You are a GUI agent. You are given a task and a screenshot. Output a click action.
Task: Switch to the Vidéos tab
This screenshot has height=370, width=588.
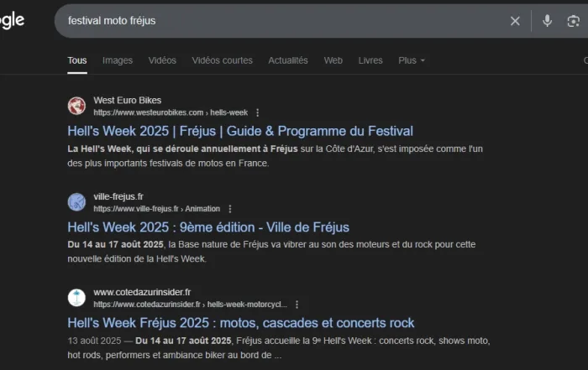point(162,60)
